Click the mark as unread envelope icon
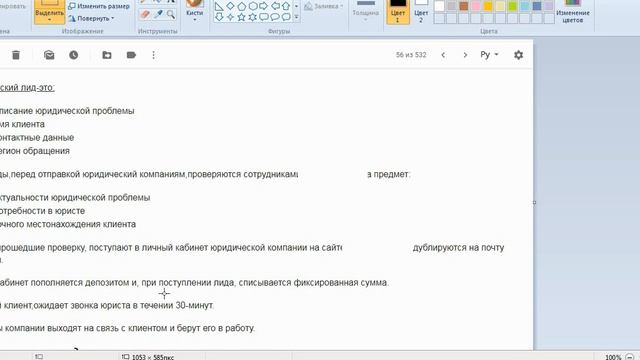The width and height of the screenshot is (640, 360). (x=49, y=55)
